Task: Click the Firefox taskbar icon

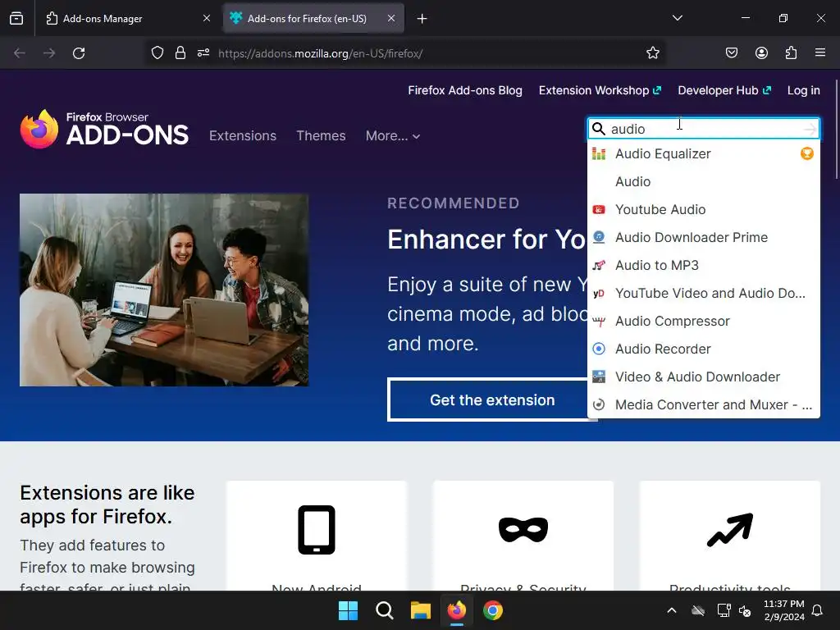Action: click(x=456, y=610)
